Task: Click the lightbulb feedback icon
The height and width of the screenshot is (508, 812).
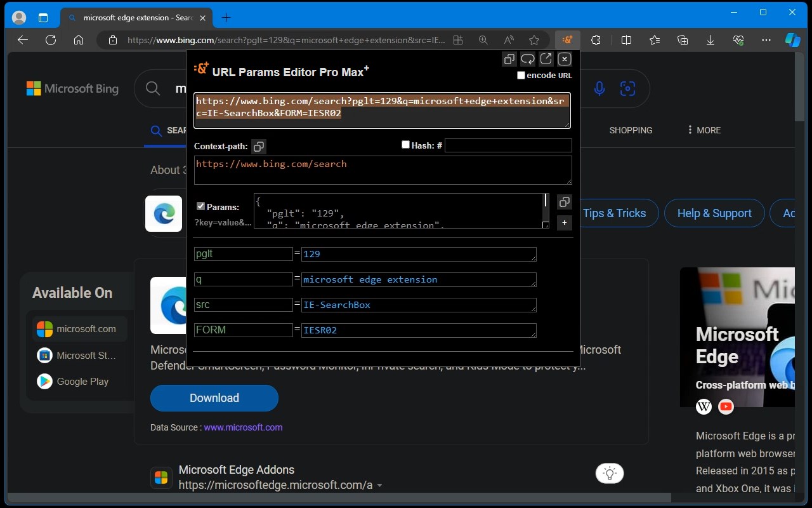Action: point(610,473)
